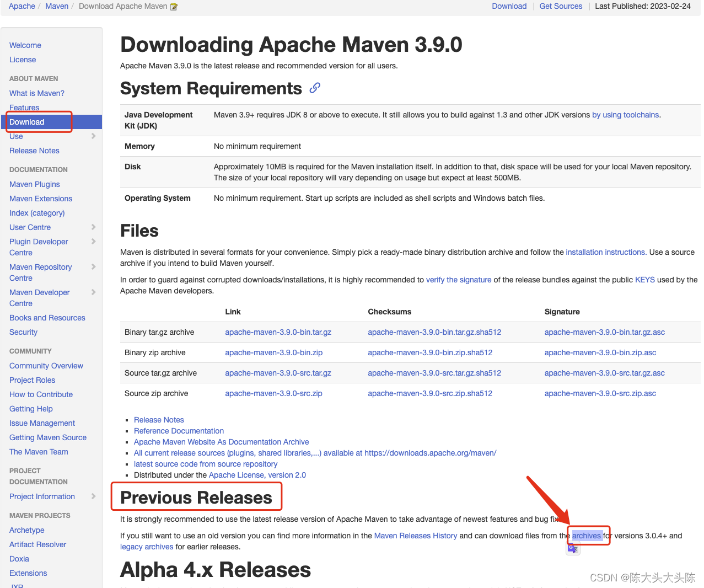The image size is (704, 588).
Task: Open apache-maven-3.9.0-src.zip.asc signature
Action: coord(600,393)
